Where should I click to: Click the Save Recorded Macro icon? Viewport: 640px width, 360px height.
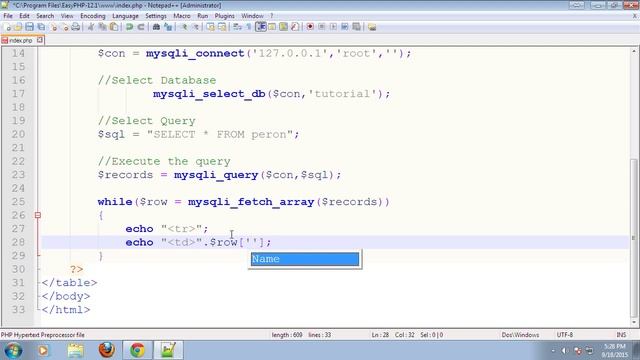coord(356,27)
